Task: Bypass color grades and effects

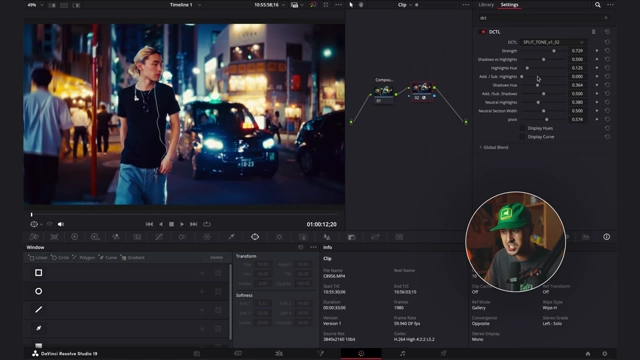Action: (x=313, y=5)
